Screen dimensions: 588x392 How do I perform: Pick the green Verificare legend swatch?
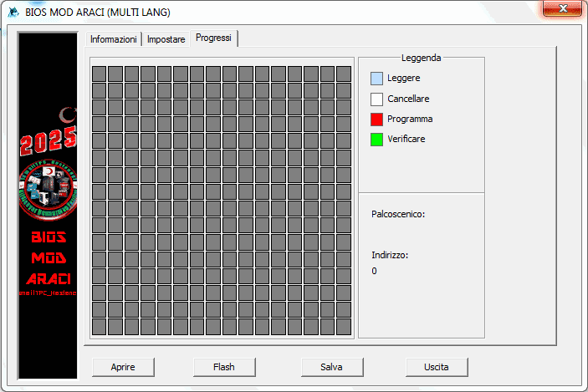coord(376,139)
